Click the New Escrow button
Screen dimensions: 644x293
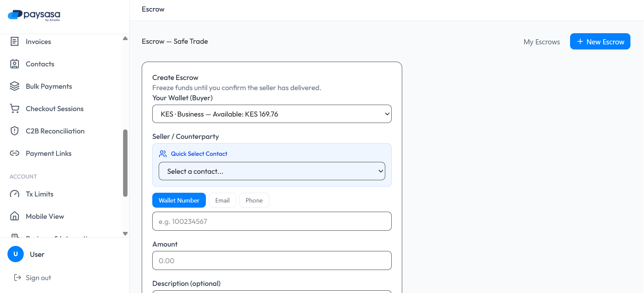[600, 41]
